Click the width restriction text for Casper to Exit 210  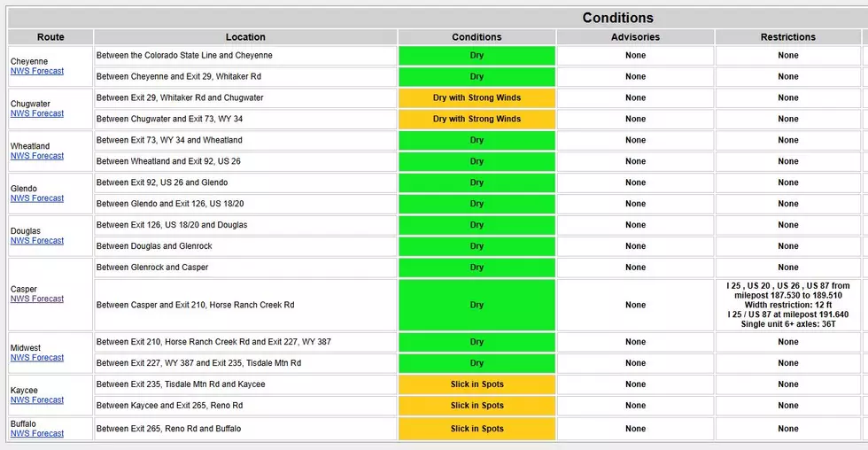pyautogui.click(x=787, y=305)
